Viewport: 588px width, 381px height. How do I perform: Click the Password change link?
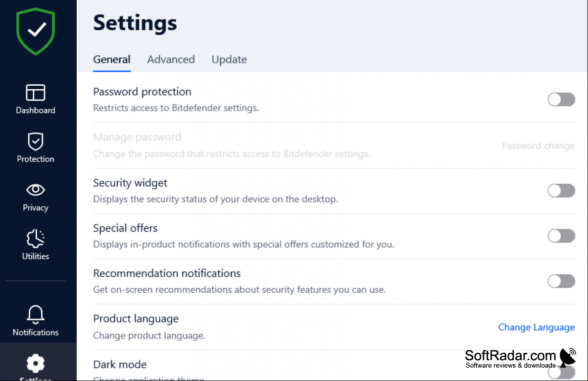tap(538, 146)
